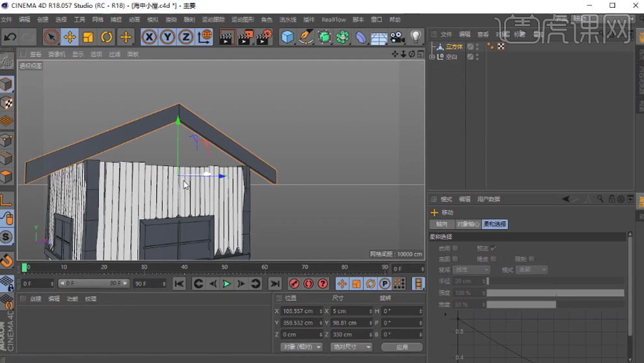
Task: Expand the 空白 null object tree
Action: pos(433,57)
